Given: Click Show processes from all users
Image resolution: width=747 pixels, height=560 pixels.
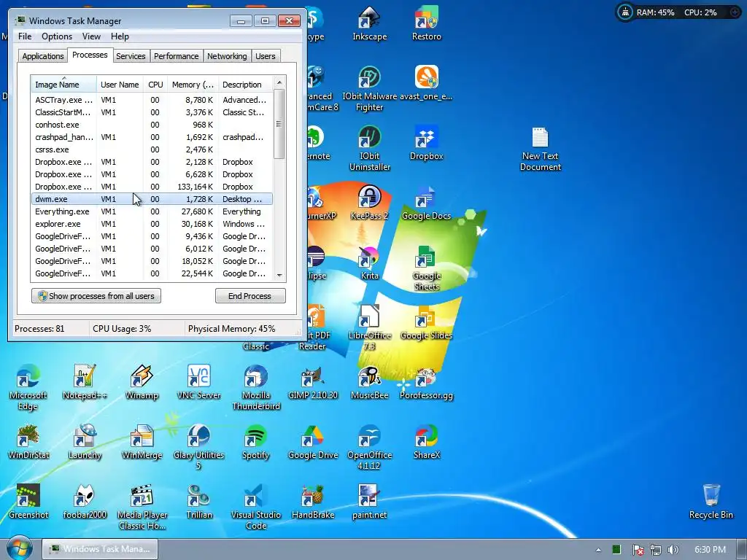Looking at the screenshot, I should click(96, 296).
